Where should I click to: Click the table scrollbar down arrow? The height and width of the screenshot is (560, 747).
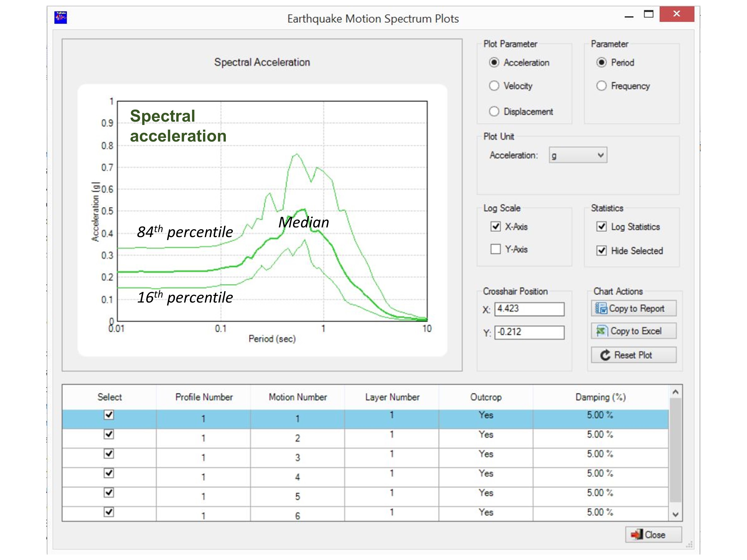675,514
